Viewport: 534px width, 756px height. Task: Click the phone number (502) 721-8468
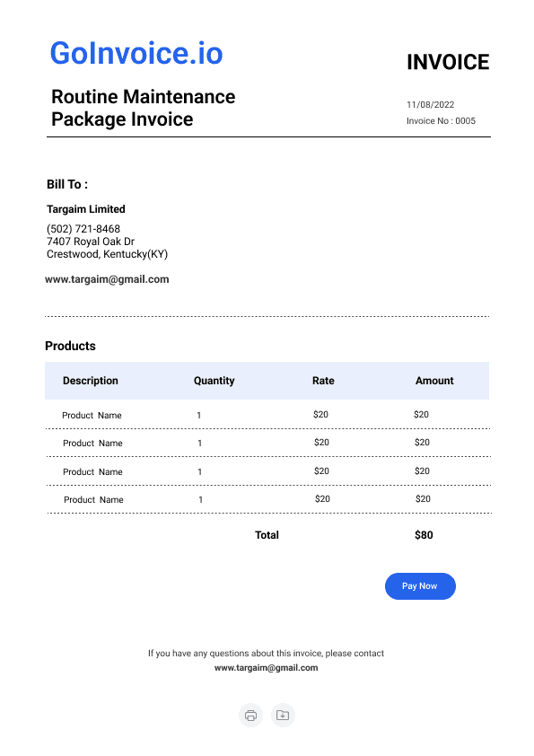coord(83,229)
